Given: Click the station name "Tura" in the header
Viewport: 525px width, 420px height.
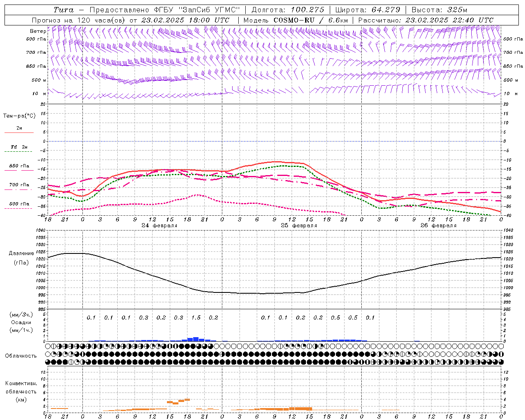Looking at the screenshot, I should click(x=64, y=10).
